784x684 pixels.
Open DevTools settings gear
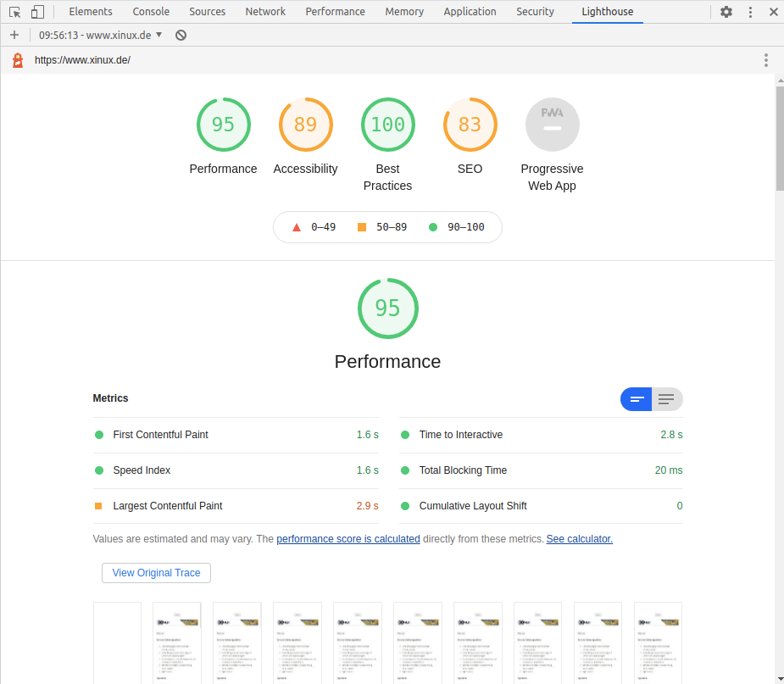coord(726,12)
